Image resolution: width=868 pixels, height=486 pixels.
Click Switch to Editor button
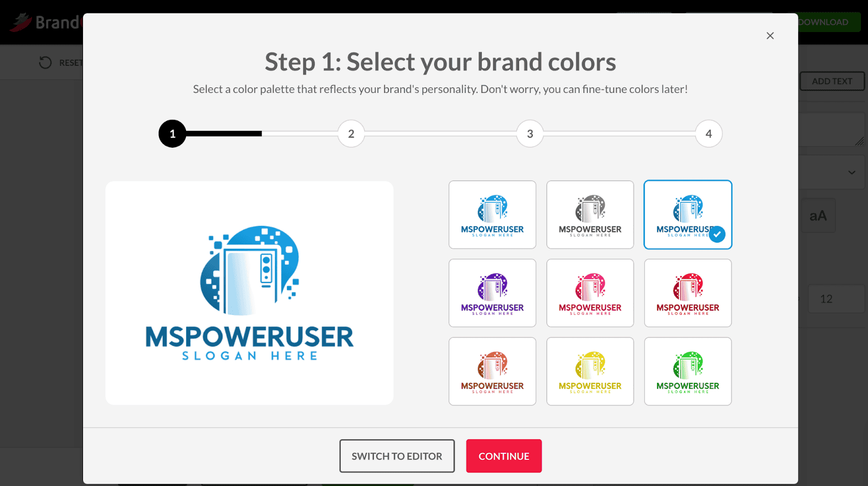[x=397, y=456]
